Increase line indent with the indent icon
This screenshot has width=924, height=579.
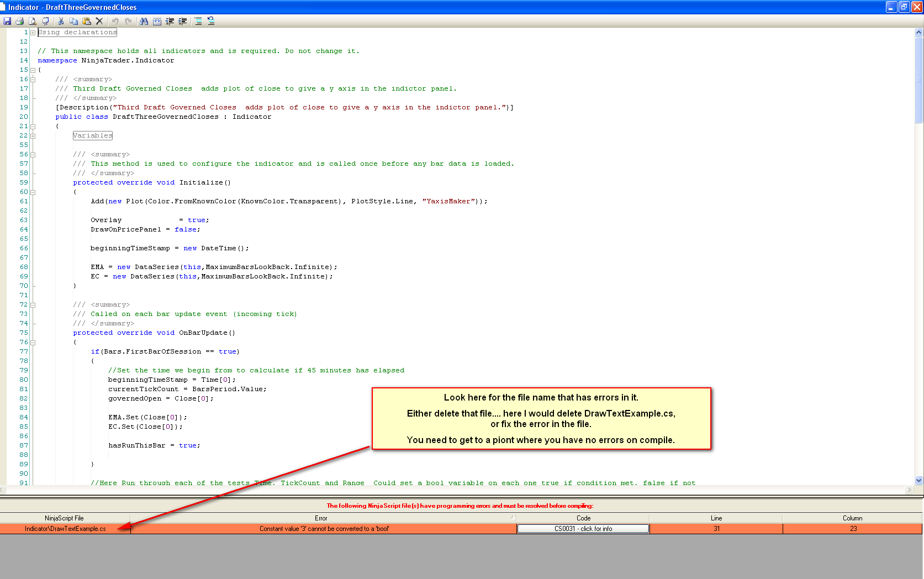click(x=183, y=21)
